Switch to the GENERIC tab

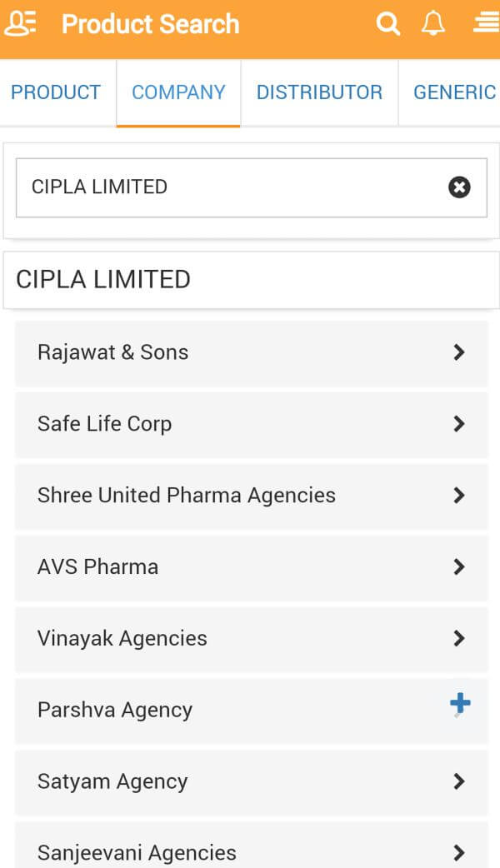pos(454,92)
